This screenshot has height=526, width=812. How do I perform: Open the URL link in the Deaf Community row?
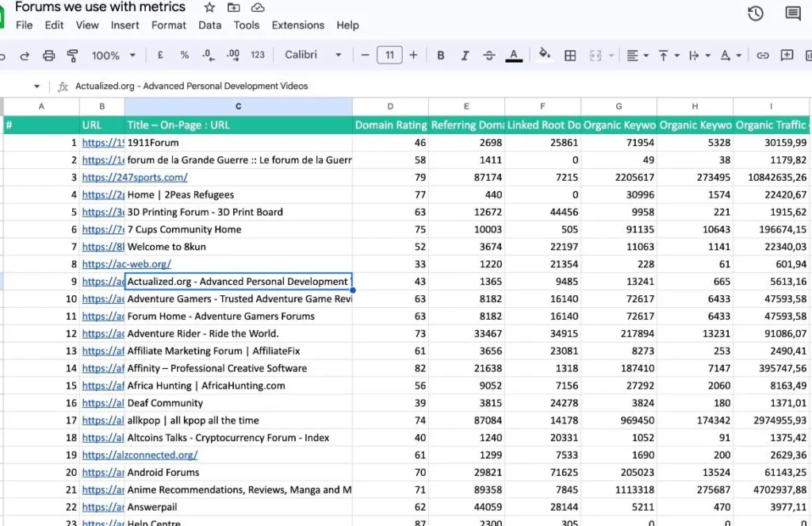click(x=103, y=403)
